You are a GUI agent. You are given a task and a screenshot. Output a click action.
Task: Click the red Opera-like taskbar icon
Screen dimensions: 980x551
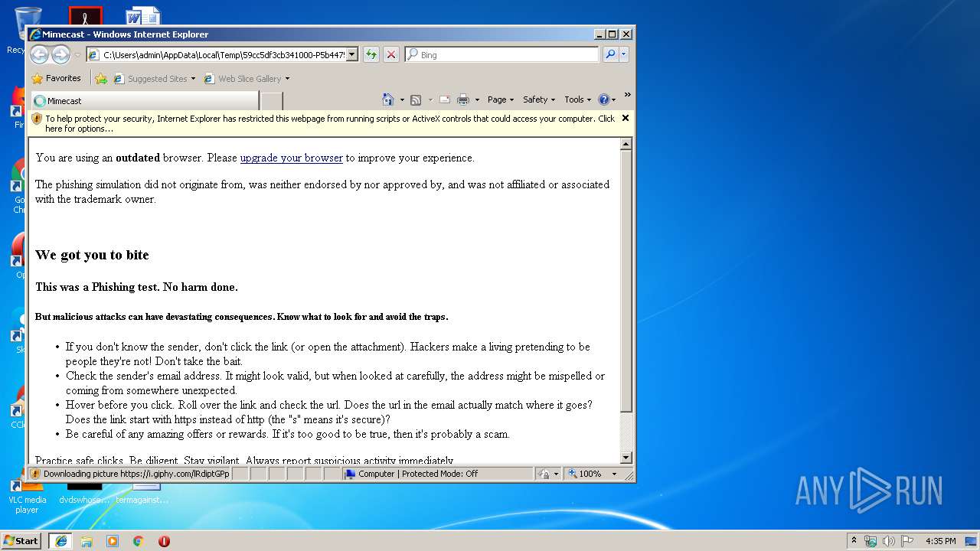pyautogui.click(x=164, y=541)
